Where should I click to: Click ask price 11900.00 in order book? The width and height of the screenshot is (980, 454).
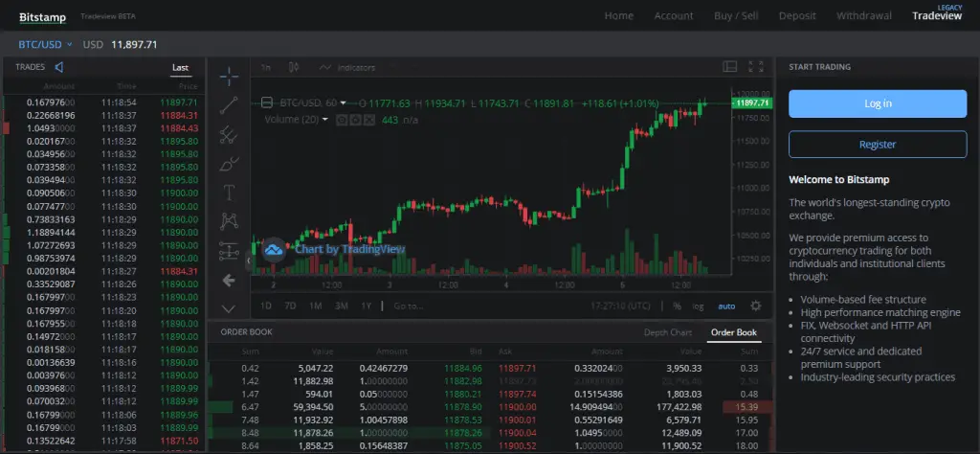(x=516, y=406)
